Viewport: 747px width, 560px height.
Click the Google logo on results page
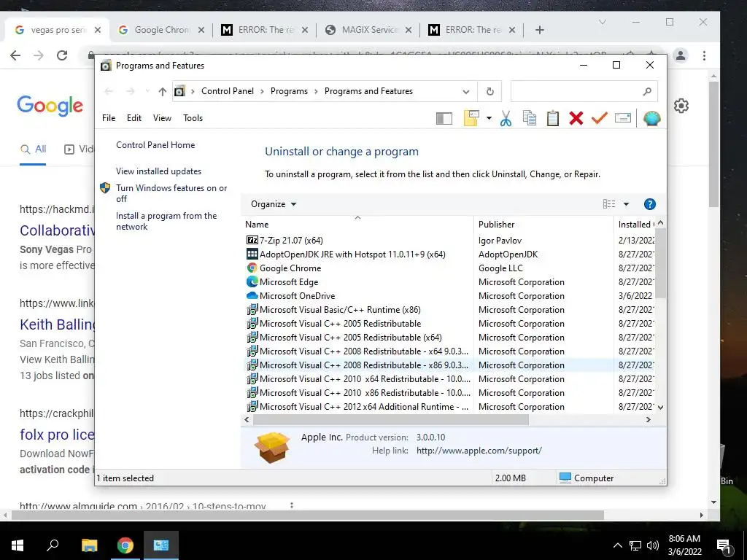point(50,105)
